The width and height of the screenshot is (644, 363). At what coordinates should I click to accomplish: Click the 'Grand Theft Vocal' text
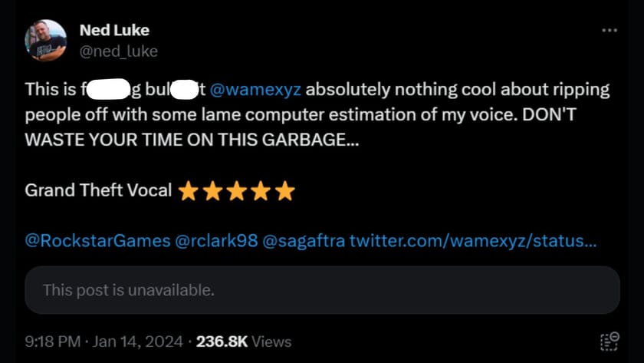[98, 191]
